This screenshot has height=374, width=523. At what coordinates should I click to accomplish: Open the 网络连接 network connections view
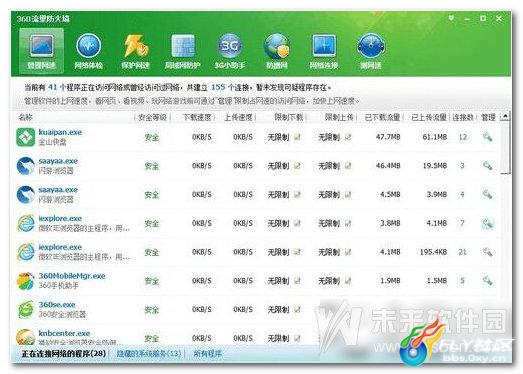[324, 51]
